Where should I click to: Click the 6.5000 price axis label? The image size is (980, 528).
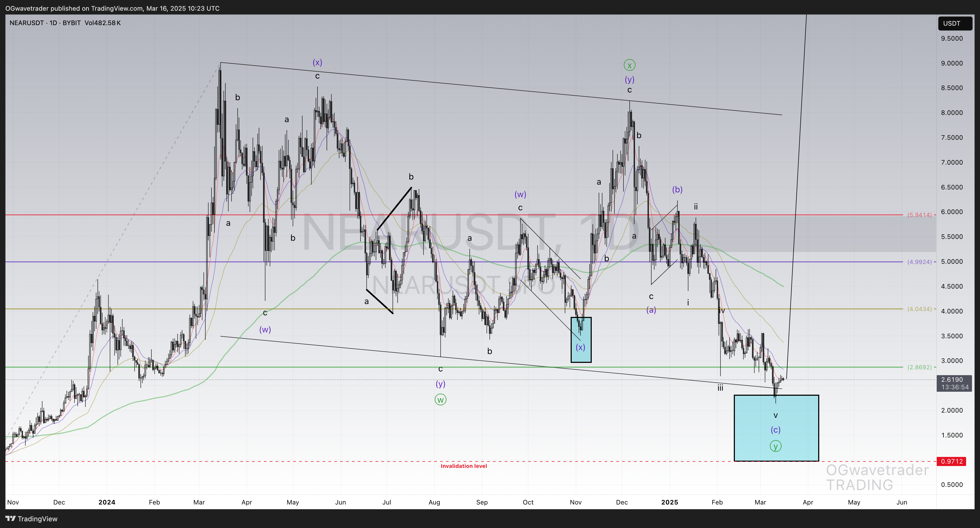tap(952, 187)
